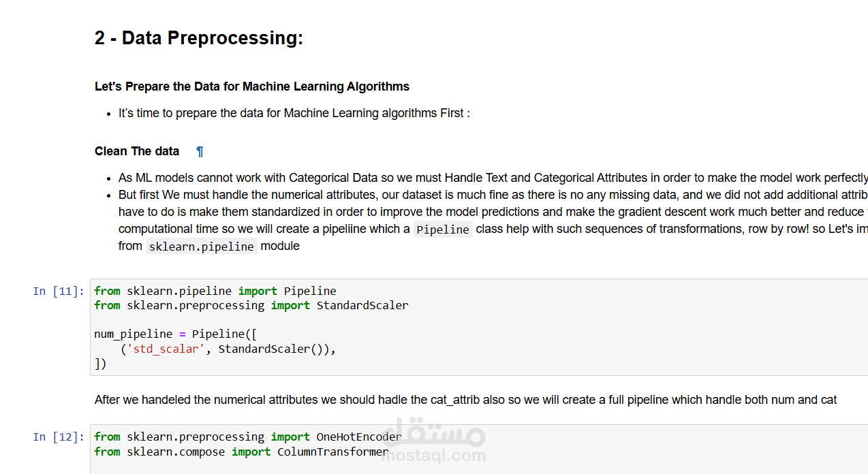Place cursor on the num_pipeline assignment line
Viewport: 868px width, 474px height.
point(175,334)
